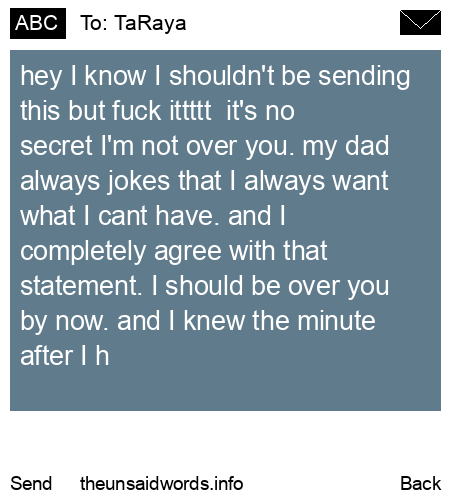Click the word 'completely' in the message
Screen dimensions: 450x500
tap(83, 251)
